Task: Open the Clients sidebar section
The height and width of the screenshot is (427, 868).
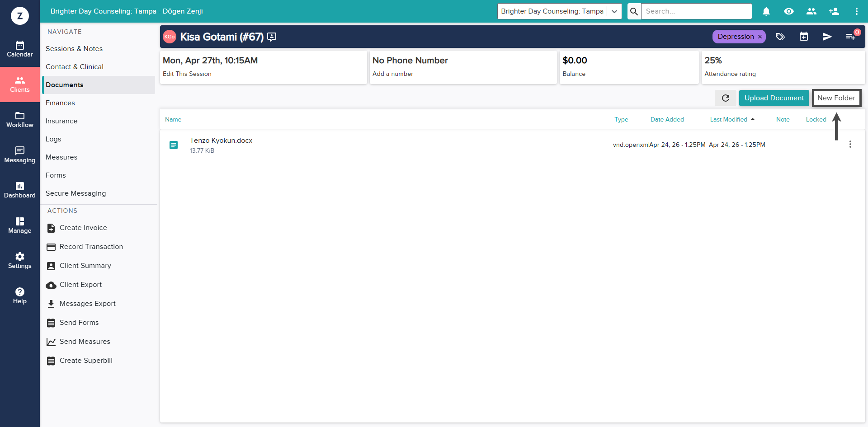Action: [20, 84]
